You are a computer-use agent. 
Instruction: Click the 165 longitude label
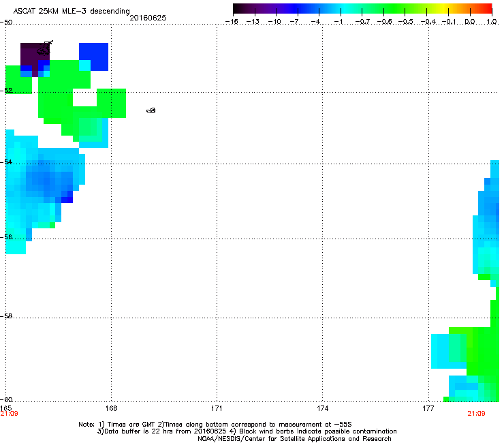pos(5,408)
